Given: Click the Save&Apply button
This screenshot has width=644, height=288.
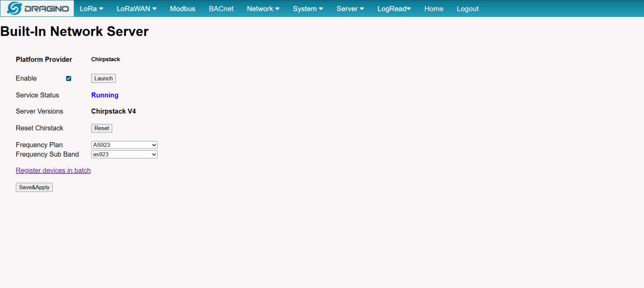Looking at the screenshot, I should click(34, 187).
